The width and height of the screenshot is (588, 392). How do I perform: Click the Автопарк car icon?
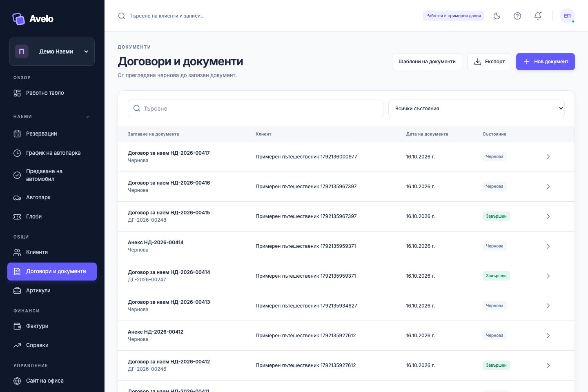[x=17, y=198]
